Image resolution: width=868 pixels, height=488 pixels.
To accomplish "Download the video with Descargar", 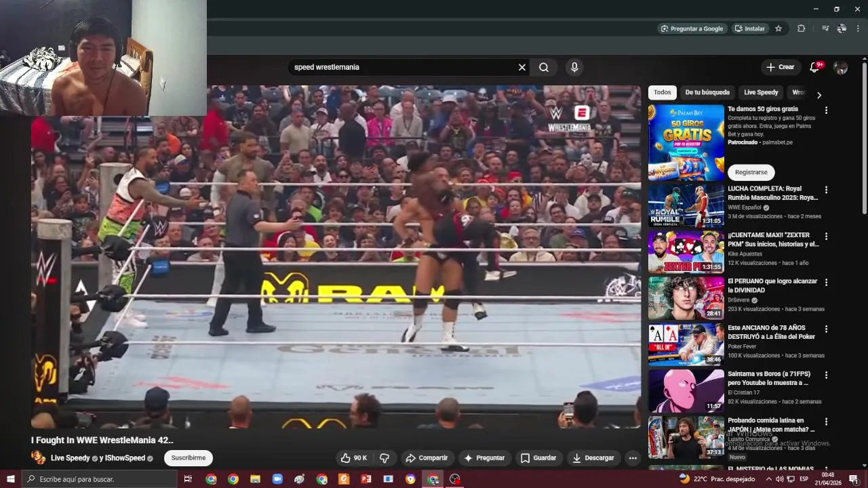I will (593, 458).
